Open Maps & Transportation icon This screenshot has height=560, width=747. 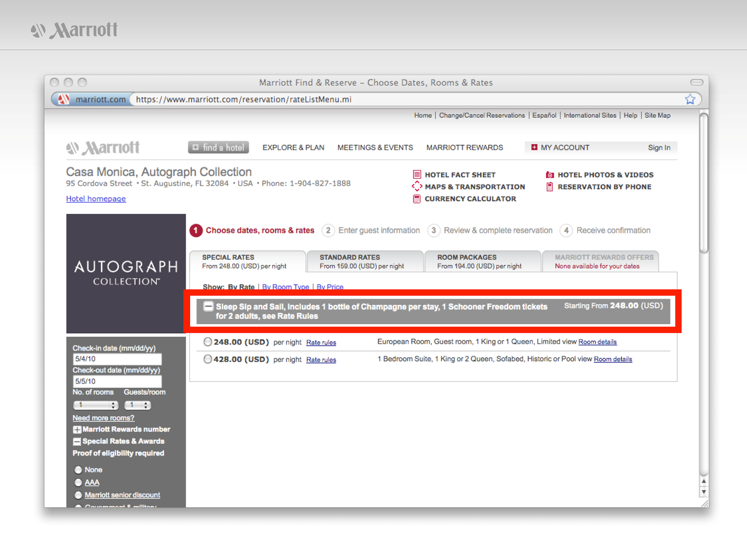click(417, 186)
